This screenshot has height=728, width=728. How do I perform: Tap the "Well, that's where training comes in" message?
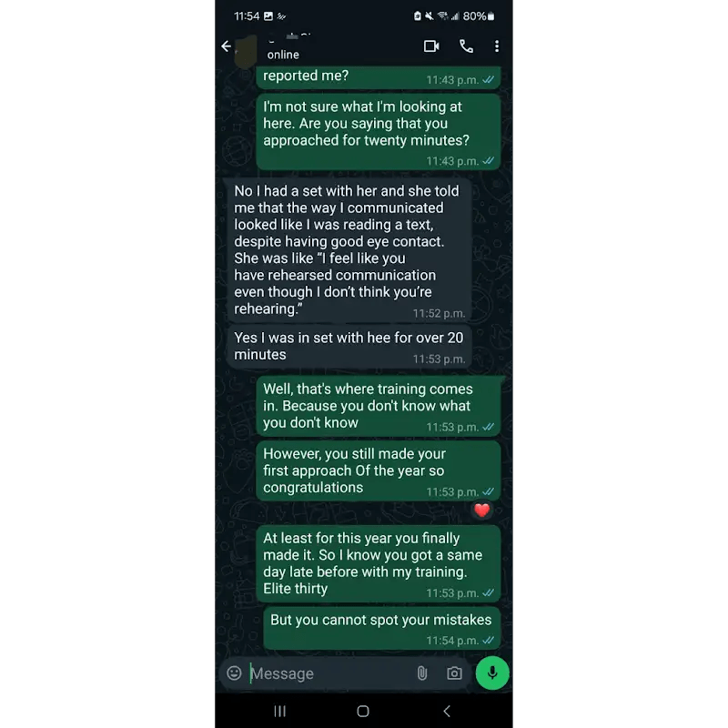coord(379,406)
